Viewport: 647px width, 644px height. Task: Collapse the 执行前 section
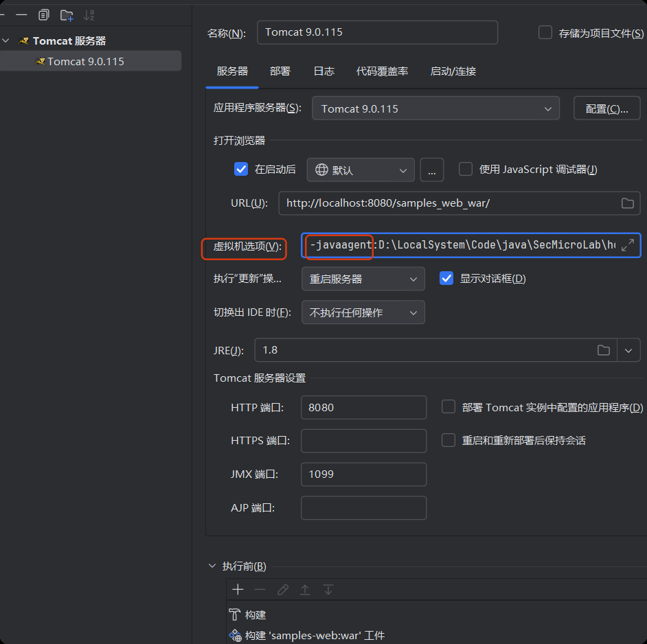tap(212, 566)
